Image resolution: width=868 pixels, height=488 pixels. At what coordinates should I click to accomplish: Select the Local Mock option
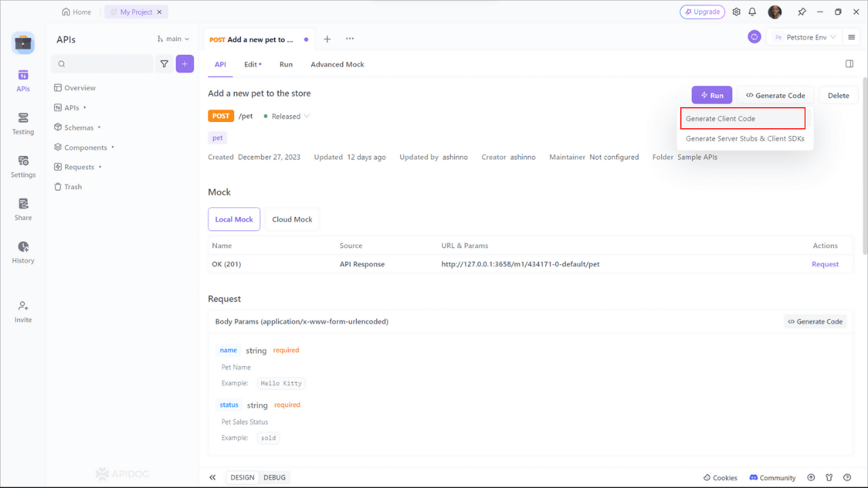click(x=234, y=219)
